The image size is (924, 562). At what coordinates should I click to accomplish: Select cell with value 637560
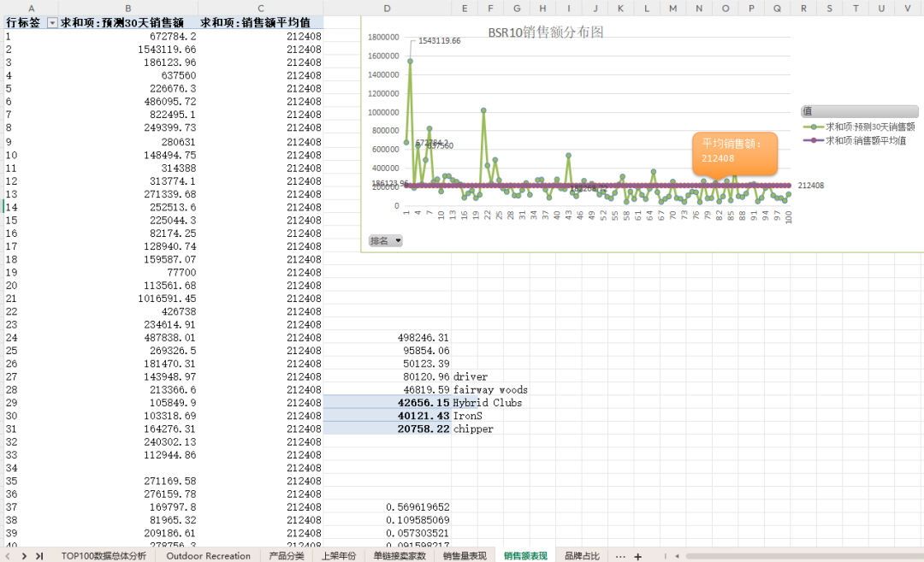coord(128,74)
